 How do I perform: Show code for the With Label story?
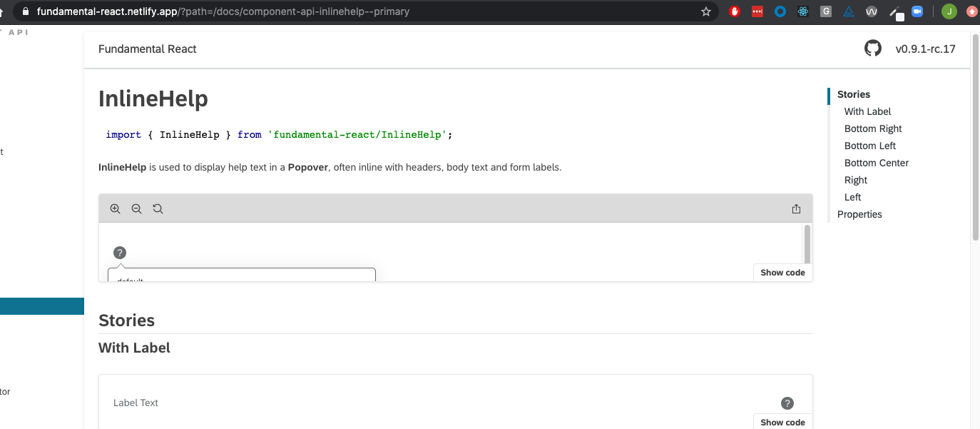(x=782, y=422)
